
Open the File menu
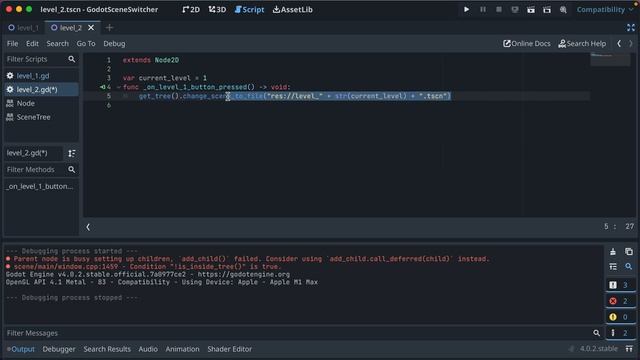pyautogui.click(x=12, y=44)
